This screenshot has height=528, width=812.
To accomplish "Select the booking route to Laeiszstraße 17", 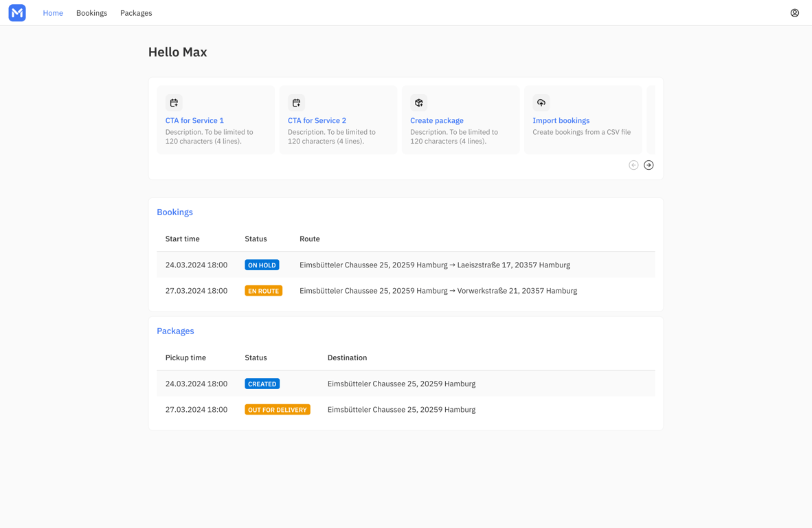I will click(435, 265).
